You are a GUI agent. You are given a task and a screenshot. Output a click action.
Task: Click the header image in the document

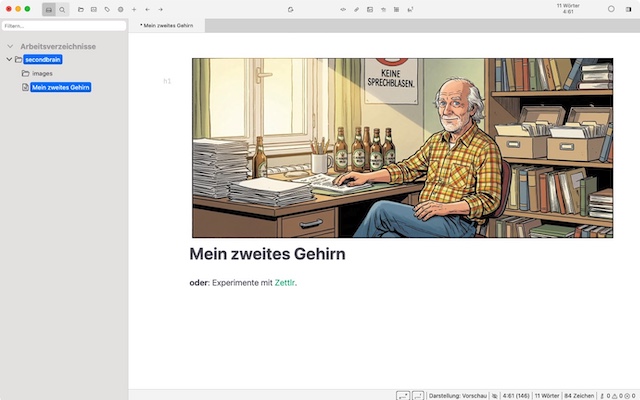pyautogui.click(x=402, y=147)
